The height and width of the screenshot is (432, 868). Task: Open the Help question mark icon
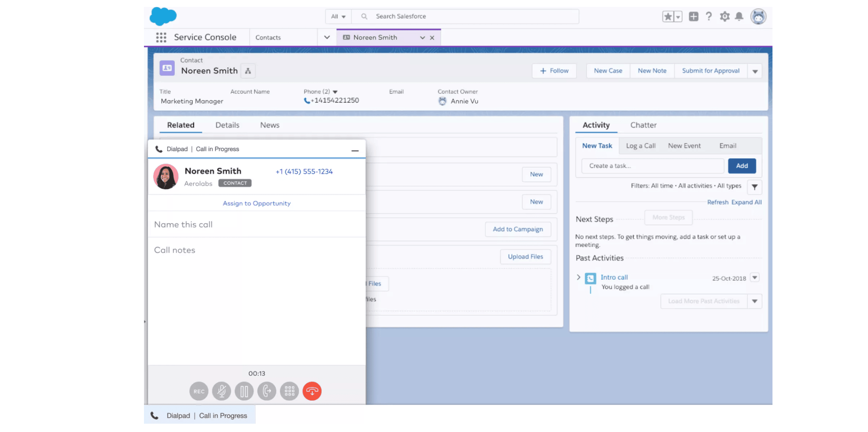point(708,17)
